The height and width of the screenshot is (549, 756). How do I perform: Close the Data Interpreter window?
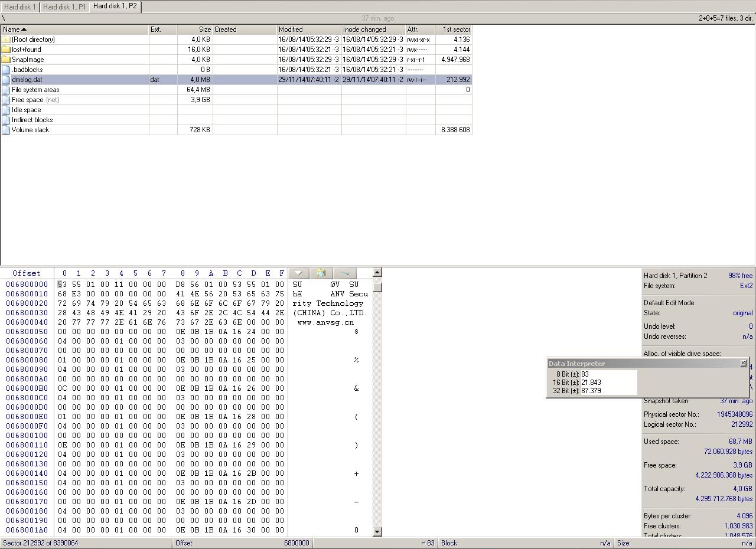(x=743, y=363)
